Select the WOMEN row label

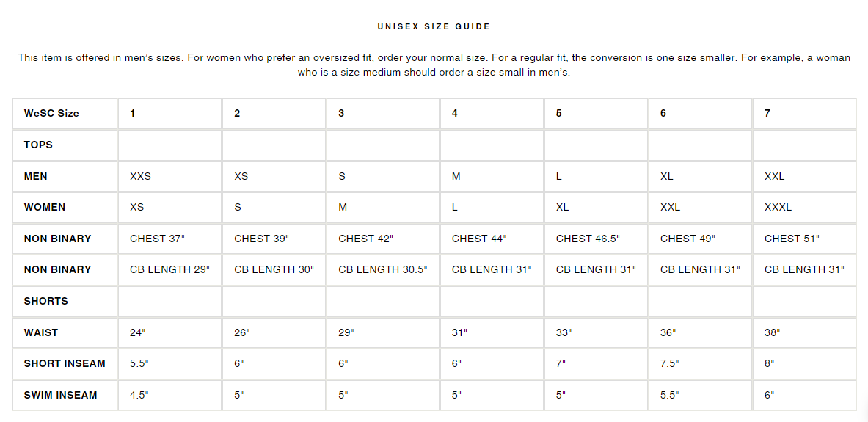tap(45, 208)
